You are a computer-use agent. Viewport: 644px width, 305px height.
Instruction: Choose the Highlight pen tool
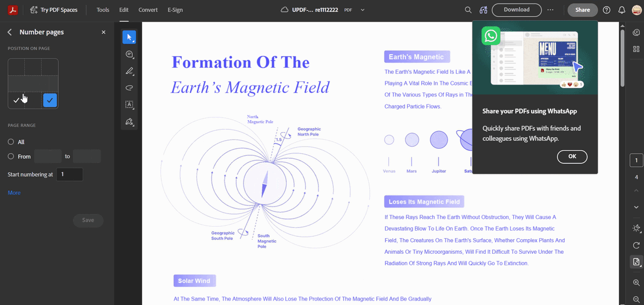[x=129, y=71]
